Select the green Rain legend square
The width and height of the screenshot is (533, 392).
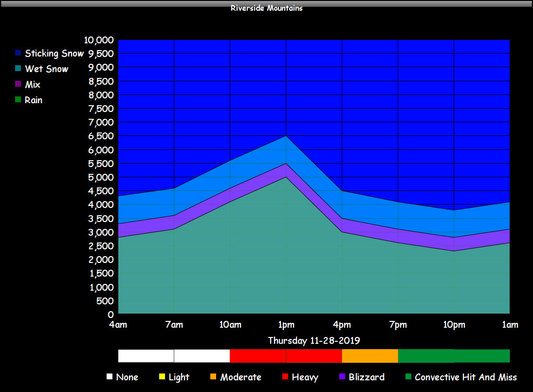pos(18,100)
